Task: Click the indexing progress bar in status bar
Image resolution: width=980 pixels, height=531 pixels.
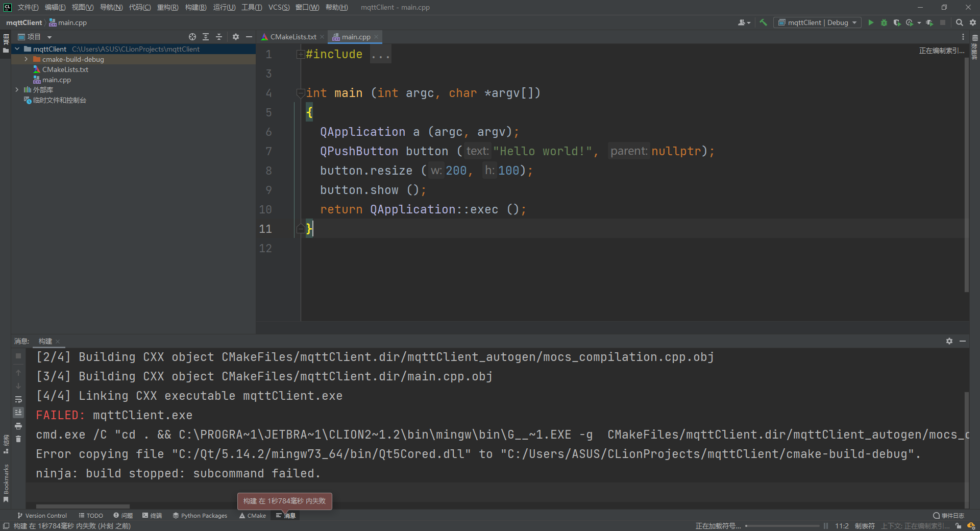Action: coord(782,526)
